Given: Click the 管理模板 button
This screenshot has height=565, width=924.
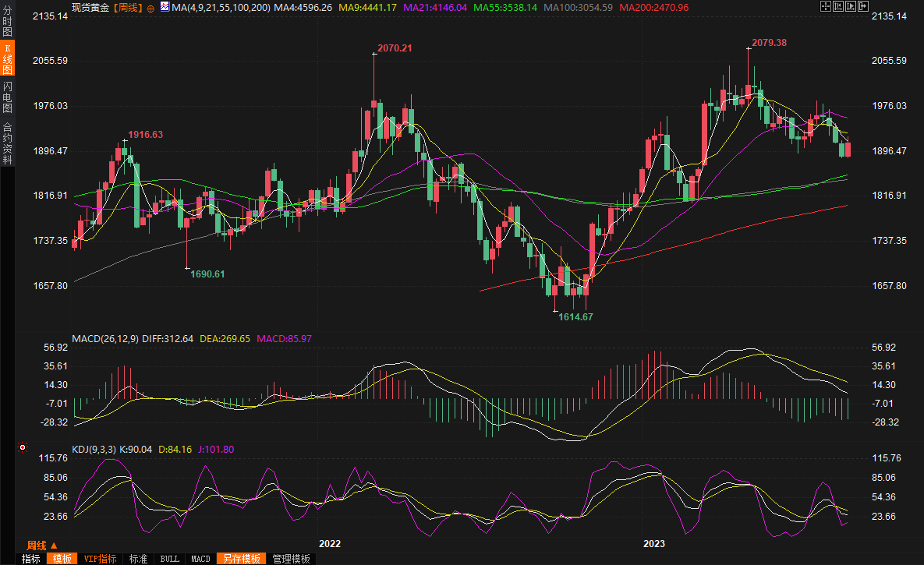Looking at the screenshot, I should coord(290,559).
